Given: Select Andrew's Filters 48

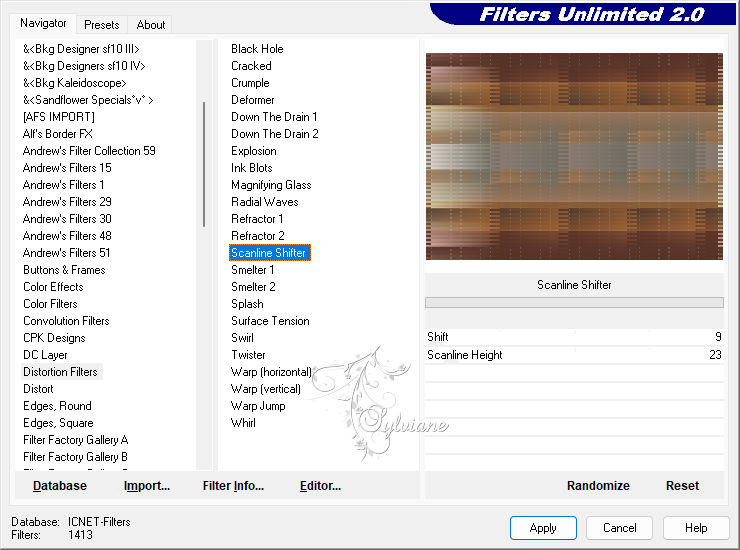Looking at the screenshot, I should click(x=67, y=236).
